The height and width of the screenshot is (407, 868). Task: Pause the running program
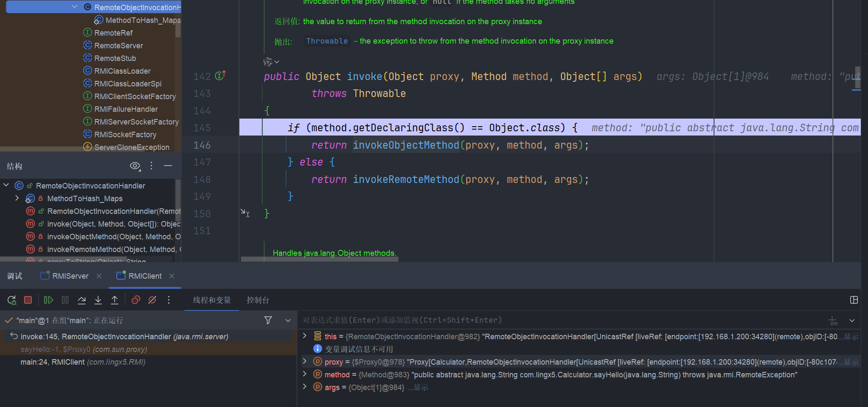[x=65, y=300]
